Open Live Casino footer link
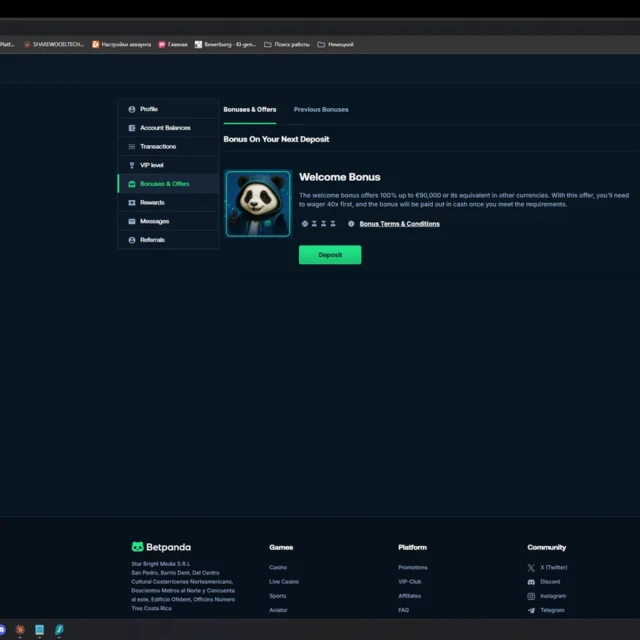This screenshot has width=640, height=640. [284, 582]
